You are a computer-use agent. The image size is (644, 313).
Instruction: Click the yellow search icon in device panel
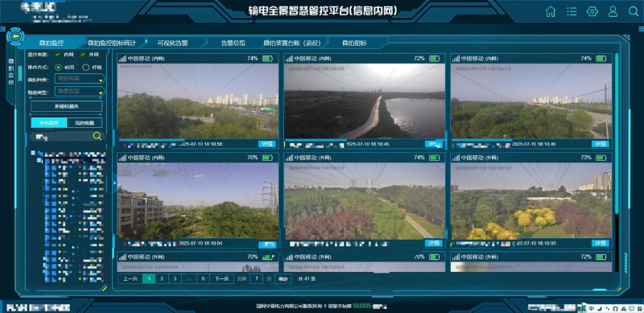pyautogui.click(x=97, y=136)
